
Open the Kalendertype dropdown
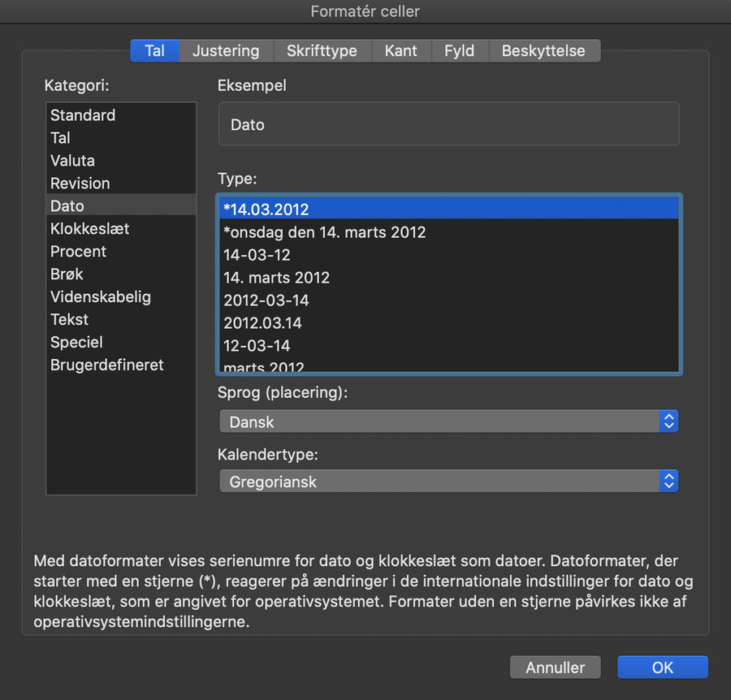tap(448, 481)
